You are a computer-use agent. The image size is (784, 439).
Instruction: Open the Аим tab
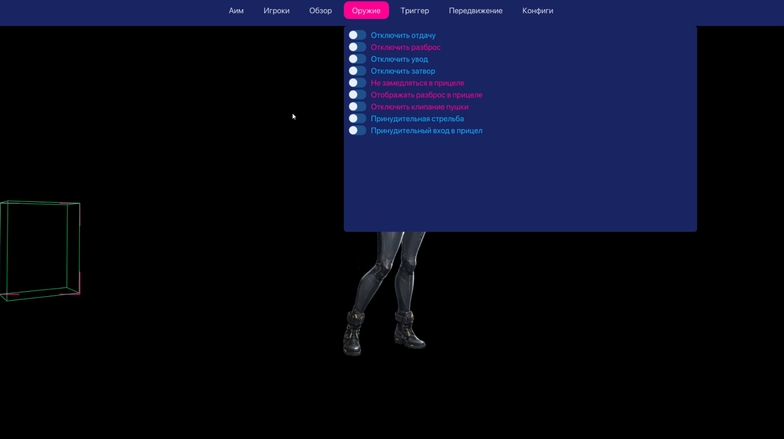tap(236, 11)
